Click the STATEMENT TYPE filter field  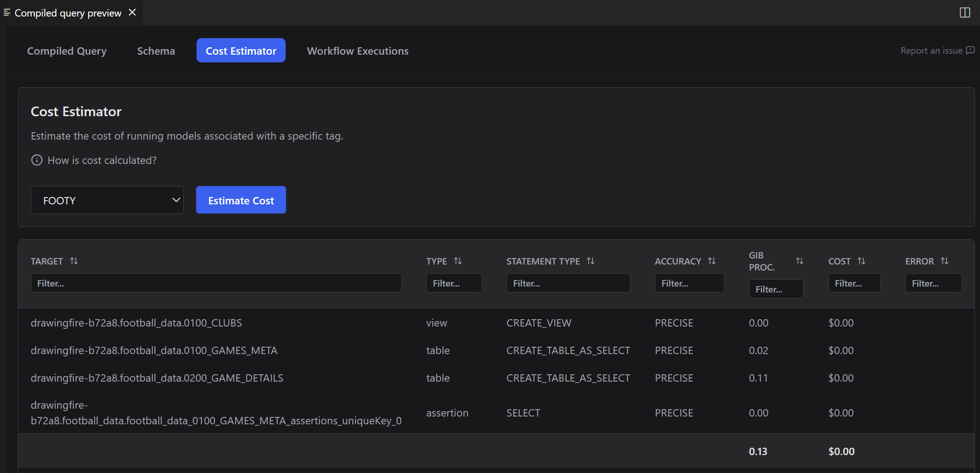568,283
